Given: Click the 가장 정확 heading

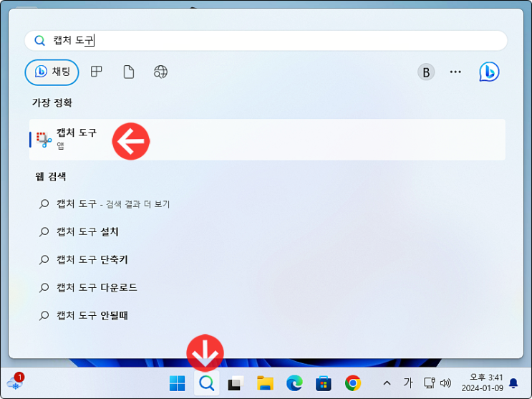Looking at the screenshot, I should tap(52, 102).
